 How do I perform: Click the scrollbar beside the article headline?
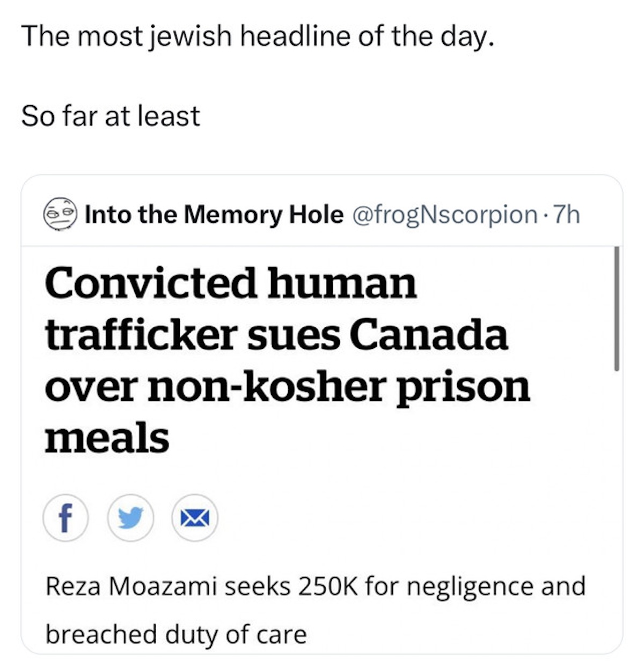pos(616,309)
